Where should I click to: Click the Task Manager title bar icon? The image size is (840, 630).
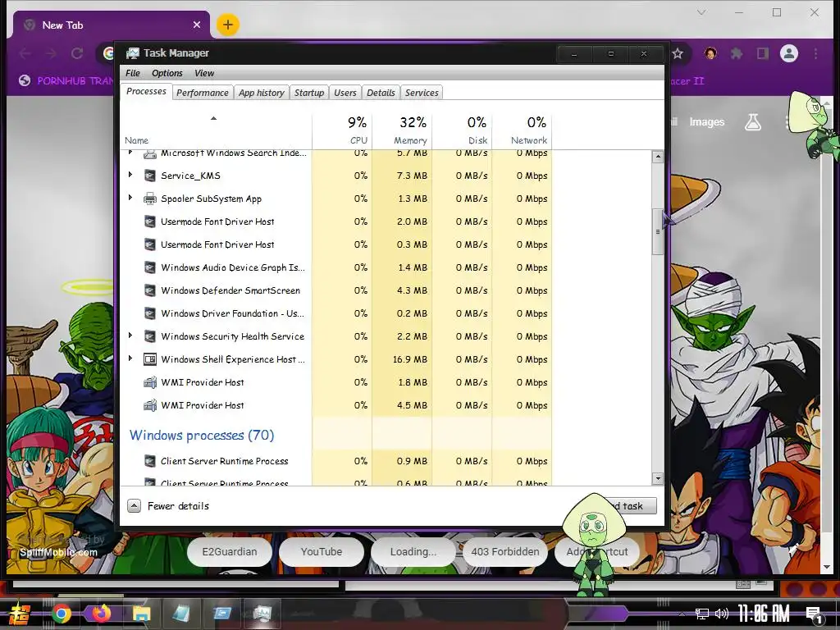(x=132, y=53)
